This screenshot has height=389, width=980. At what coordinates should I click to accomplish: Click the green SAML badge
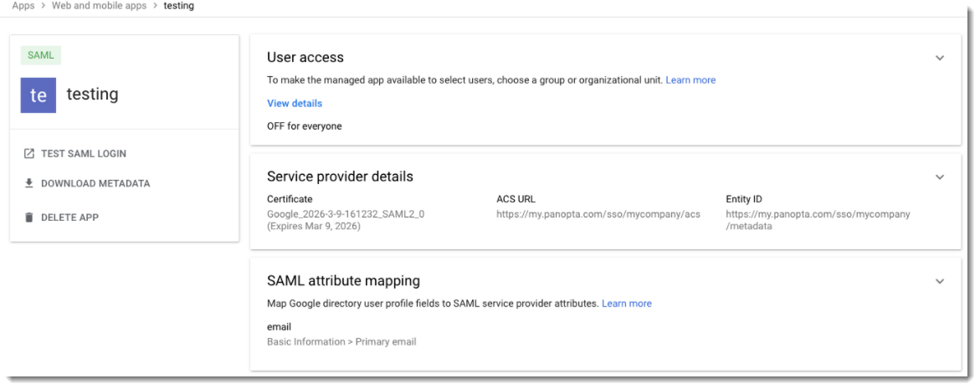tap(41, 55)
